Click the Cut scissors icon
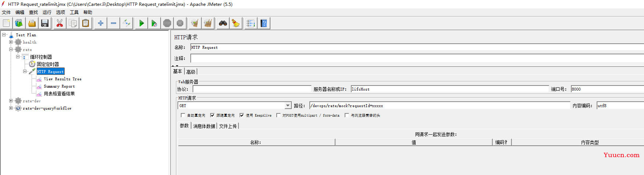Image resolution: width=644 pixels, height=175 pixels. pos(60,23)
